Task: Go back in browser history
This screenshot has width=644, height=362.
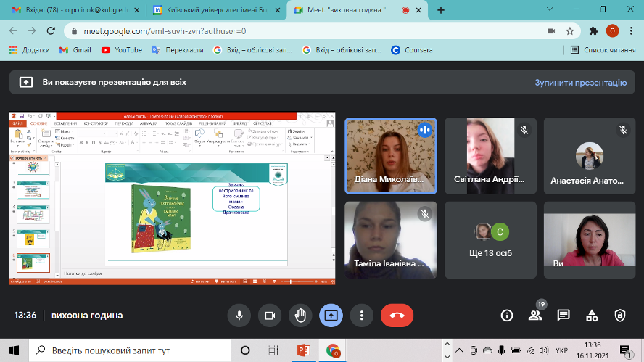Action: click(x=13, y=30)
